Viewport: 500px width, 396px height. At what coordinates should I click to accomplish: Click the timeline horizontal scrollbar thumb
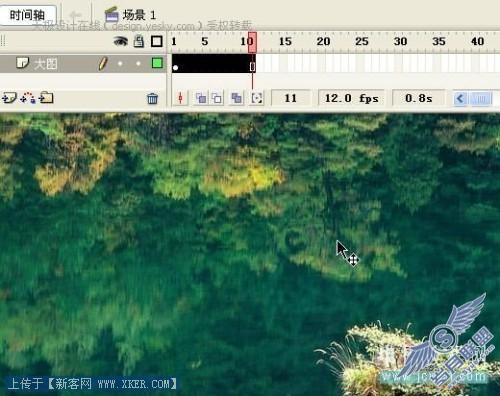point(480,99)
